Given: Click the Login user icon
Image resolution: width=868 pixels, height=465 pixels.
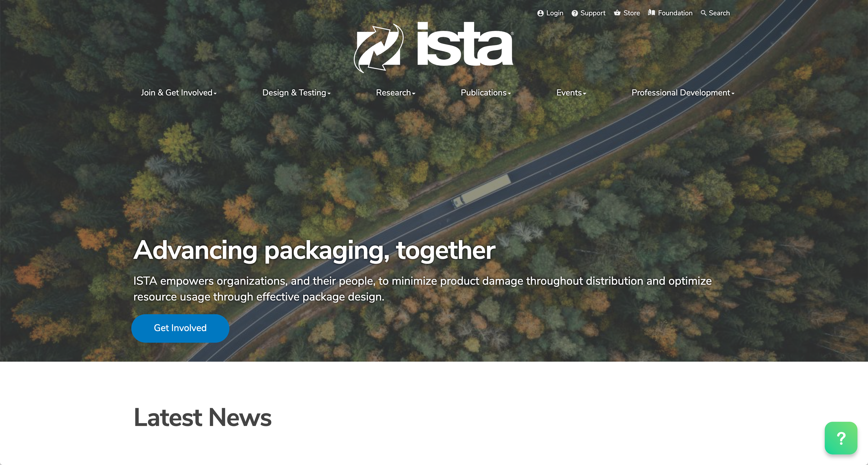Looking at the screenshot, I should [540, 13].
